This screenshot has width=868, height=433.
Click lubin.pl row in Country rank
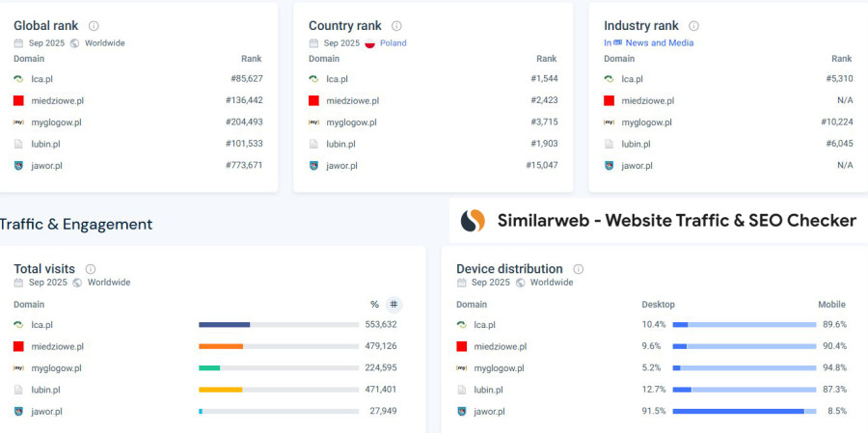[x=340, y=144]
